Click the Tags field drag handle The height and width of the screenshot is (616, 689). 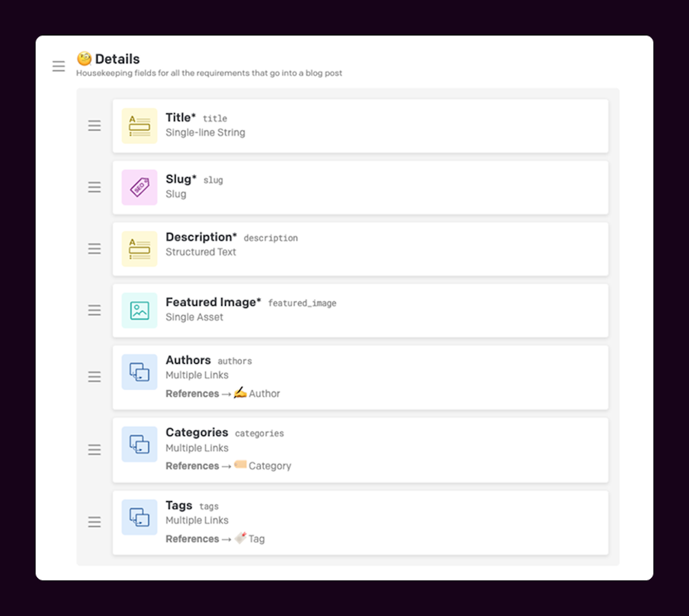pos(94,522)
